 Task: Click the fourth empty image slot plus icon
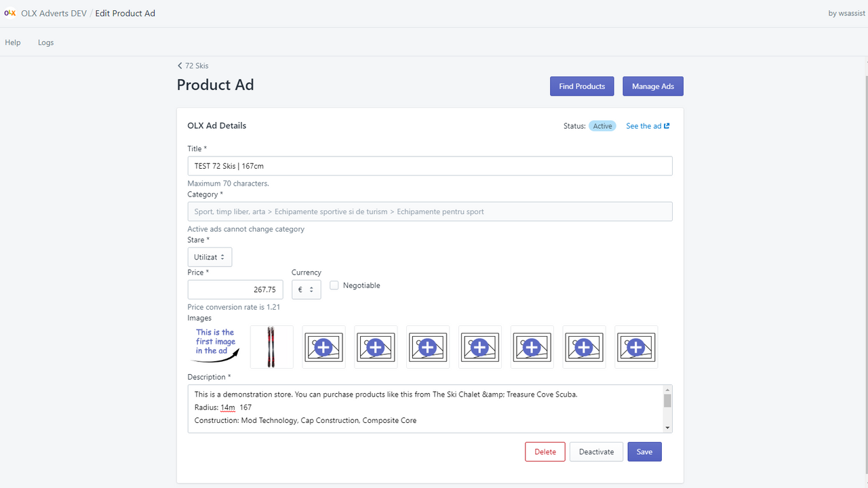[x=479, y=347]
